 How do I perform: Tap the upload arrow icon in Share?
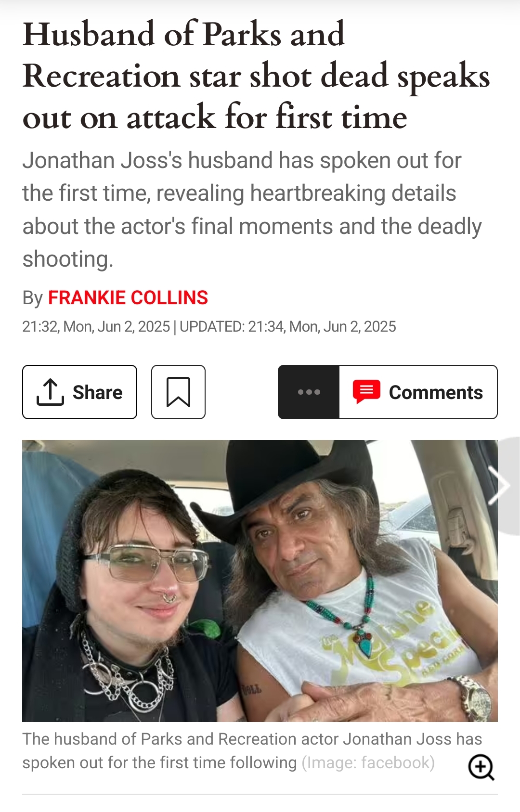pos(50,392)
